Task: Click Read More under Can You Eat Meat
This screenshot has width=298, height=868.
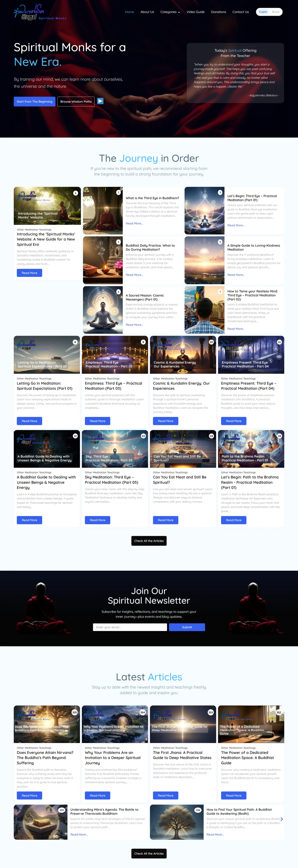Action: pos(165,520)
